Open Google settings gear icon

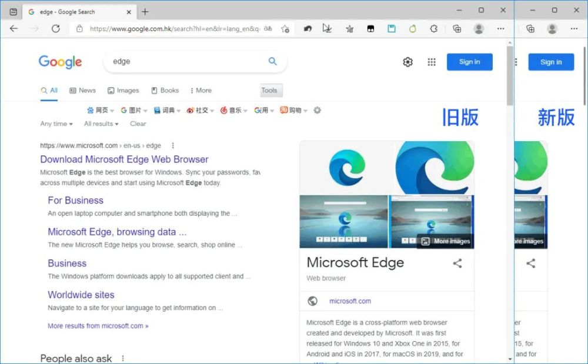407,62
